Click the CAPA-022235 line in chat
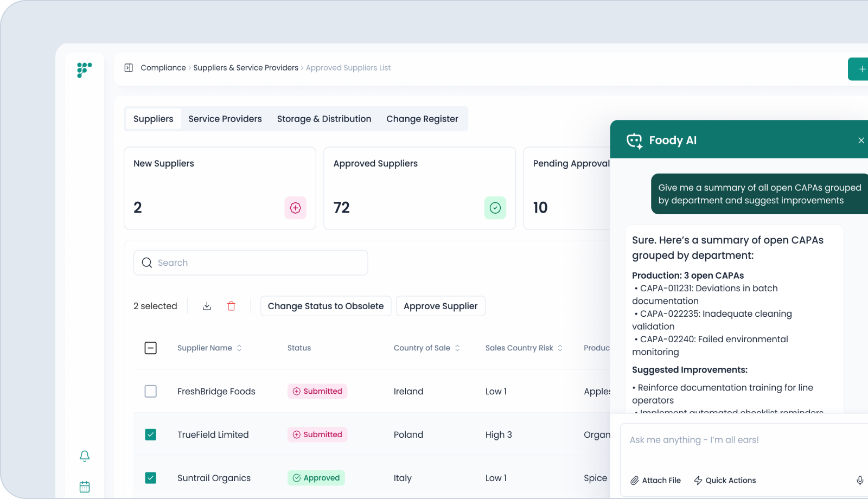The width and height of the screenshot is (868, 499). click(x=712, y=320)
